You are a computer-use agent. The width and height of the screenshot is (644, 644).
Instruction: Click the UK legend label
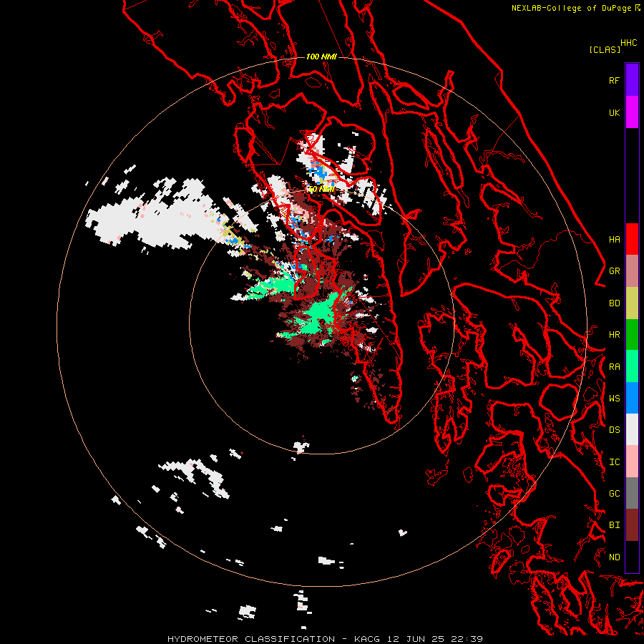614,112
